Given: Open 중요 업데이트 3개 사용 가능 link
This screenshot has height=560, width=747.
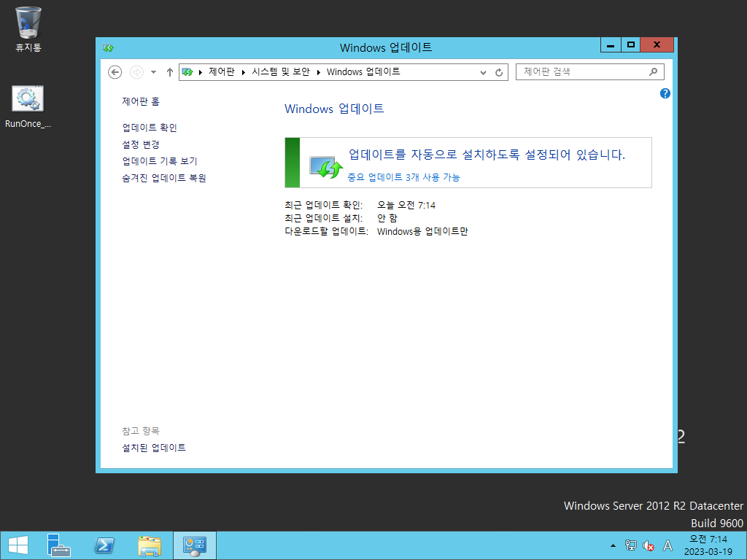Looking at the screenshot, I should pyautogui.click(x=403, y=177).
